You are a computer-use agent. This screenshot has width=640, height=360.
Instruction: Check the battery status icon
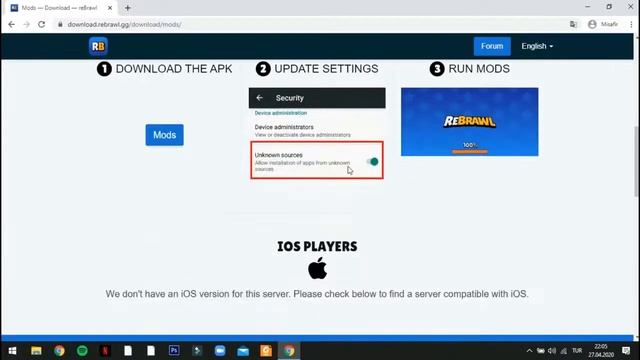click(541, 351)
